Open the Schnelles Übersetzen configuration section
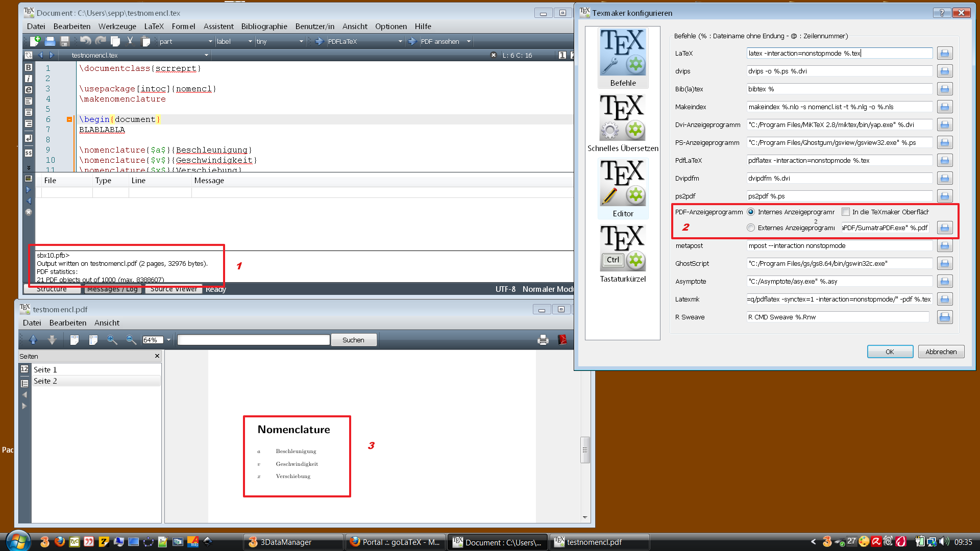 pyautogui.click(x=623, y=123)
